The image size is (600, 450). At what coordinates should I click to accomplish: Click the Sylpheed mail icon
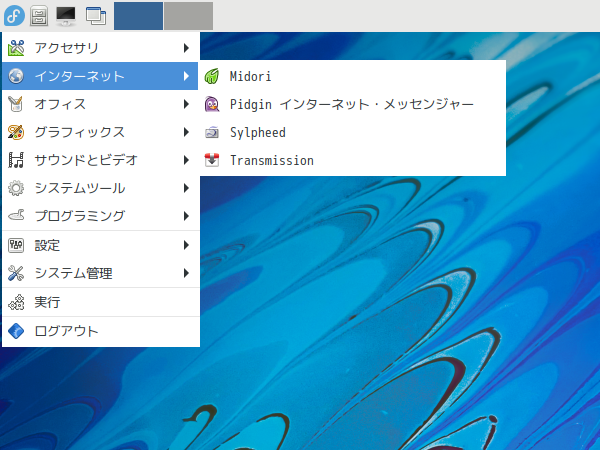pos(212,132)
